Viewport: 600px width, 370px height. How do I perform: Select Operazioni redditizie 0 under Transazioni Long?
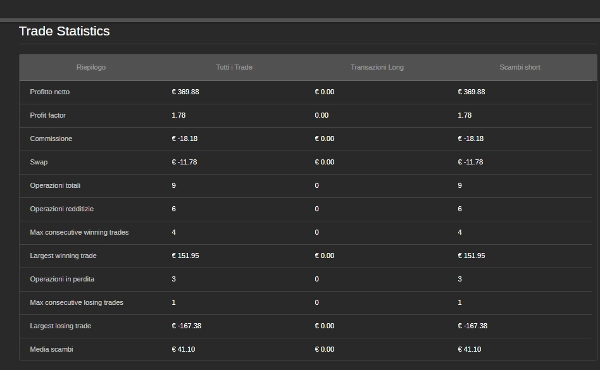point(317,209)
